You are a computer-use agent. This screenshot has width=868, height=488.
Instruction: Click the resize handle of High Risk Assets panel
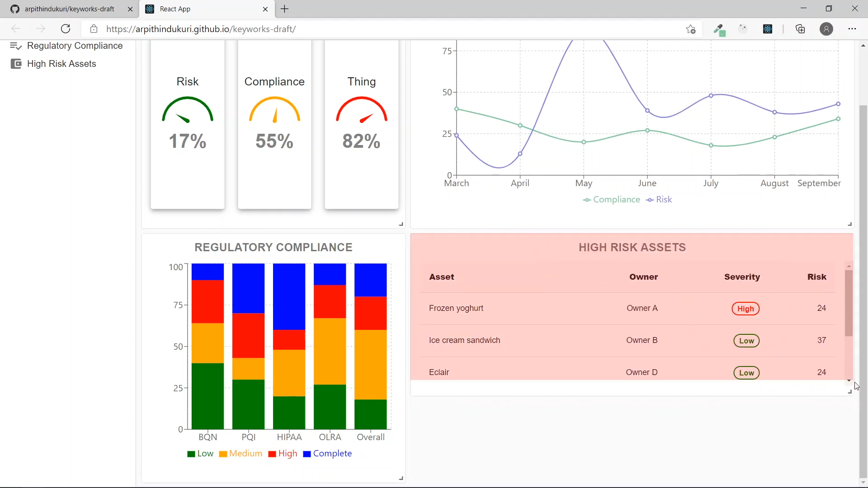(850, 392)
